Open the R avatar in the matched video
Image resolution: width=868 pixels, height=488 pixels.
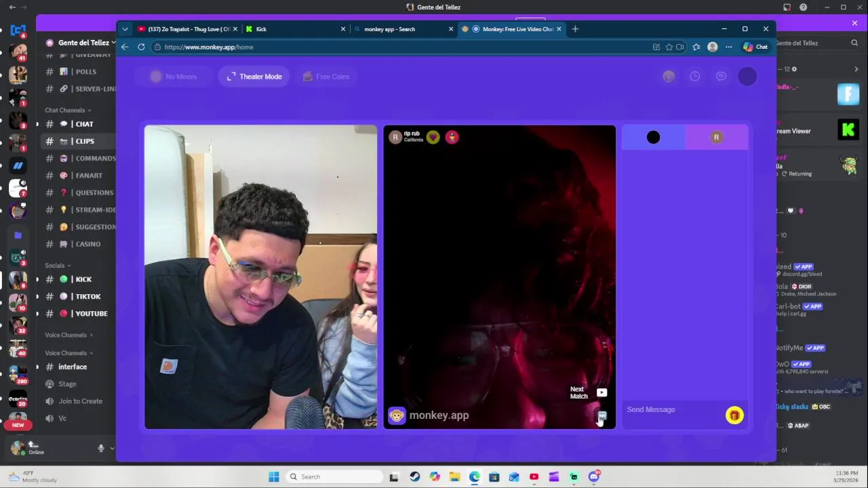coord(395,138)
